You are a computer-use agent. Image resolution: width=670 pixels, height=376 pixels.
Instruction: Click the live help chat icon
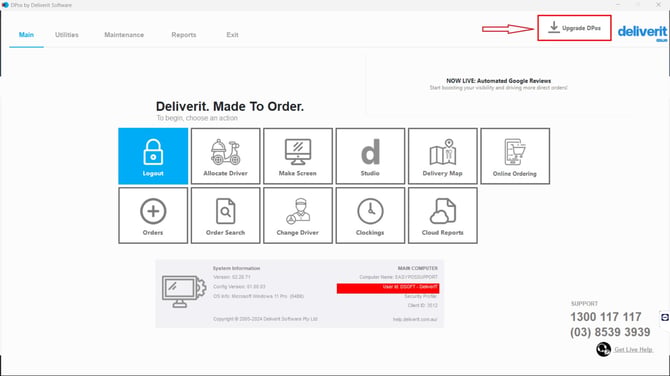(603, 349)
